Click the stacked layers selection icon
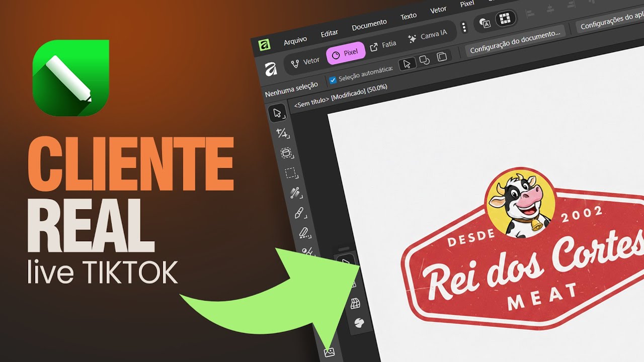This screenshot has height=362, width=644. click(442, 57)
